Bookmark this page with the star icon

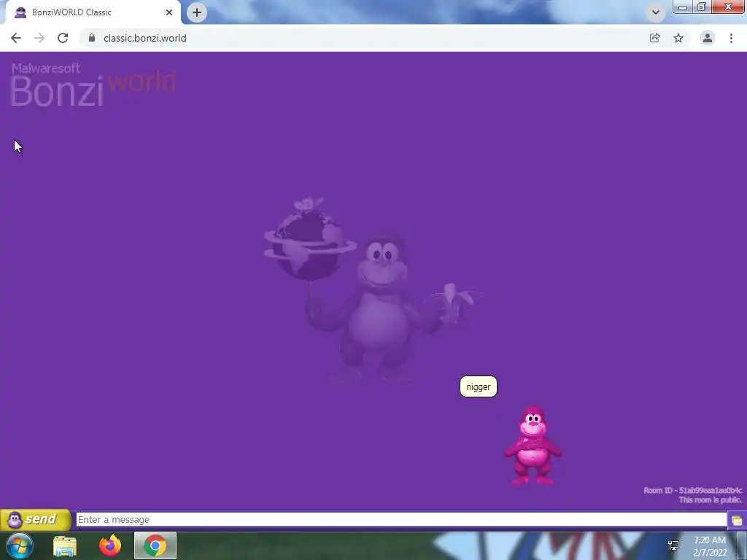pyautogui.click(x=678, y=38)
